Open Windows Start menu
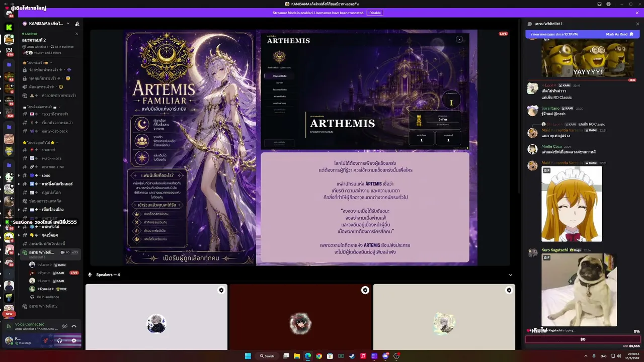The image size is (644, 362). [x=248, y=356]
